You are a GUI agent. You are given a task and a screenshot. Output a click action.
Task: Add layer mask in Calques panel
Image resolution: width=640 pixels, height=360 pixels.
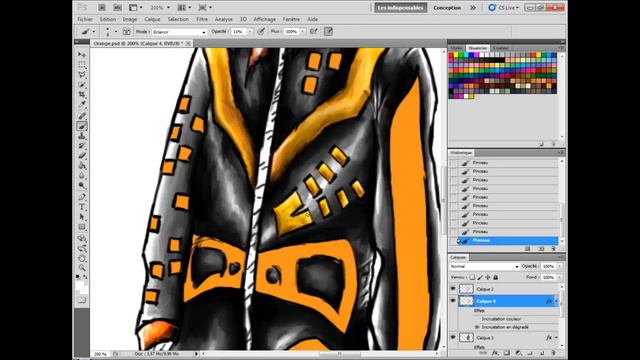(x=507, y=353)
